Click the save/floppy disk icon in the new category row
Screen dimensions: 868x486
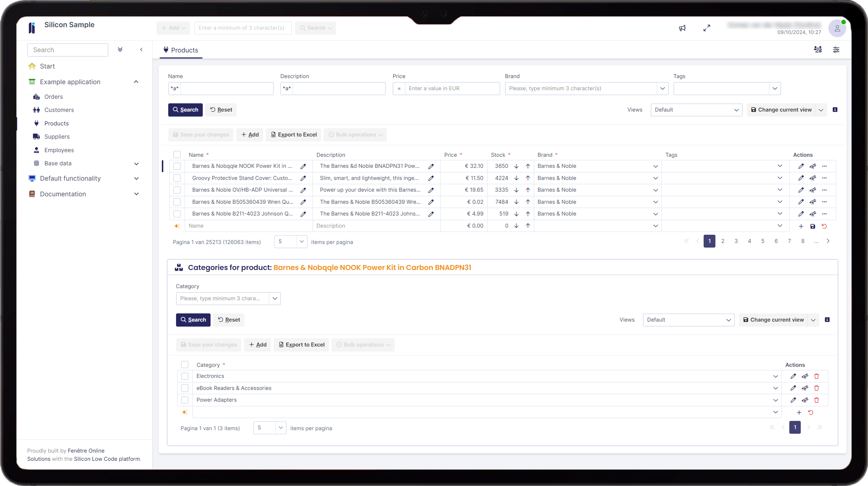pos(813,226)
